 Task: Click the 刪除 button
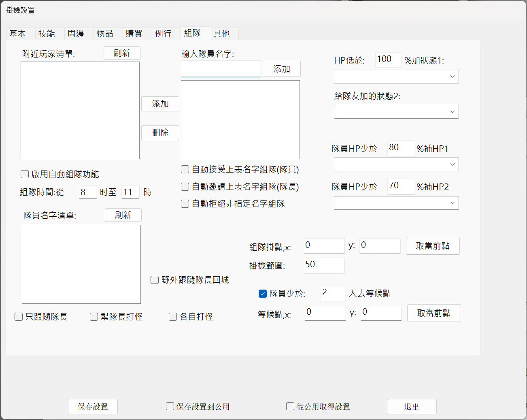[160, 132]
